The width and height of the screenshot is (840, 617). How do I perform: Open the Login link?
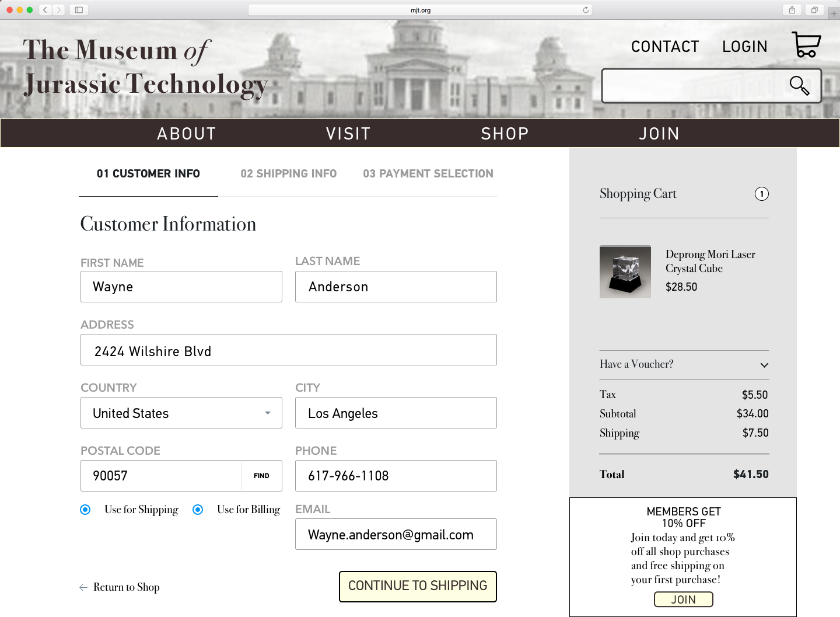point(745,47)
